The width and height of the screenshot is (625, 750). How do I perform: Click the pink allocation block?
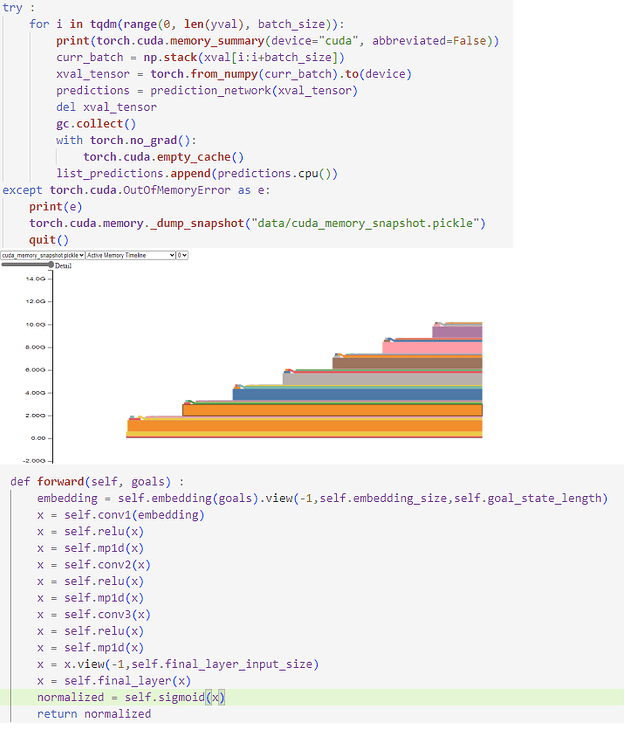click(431, 347)
